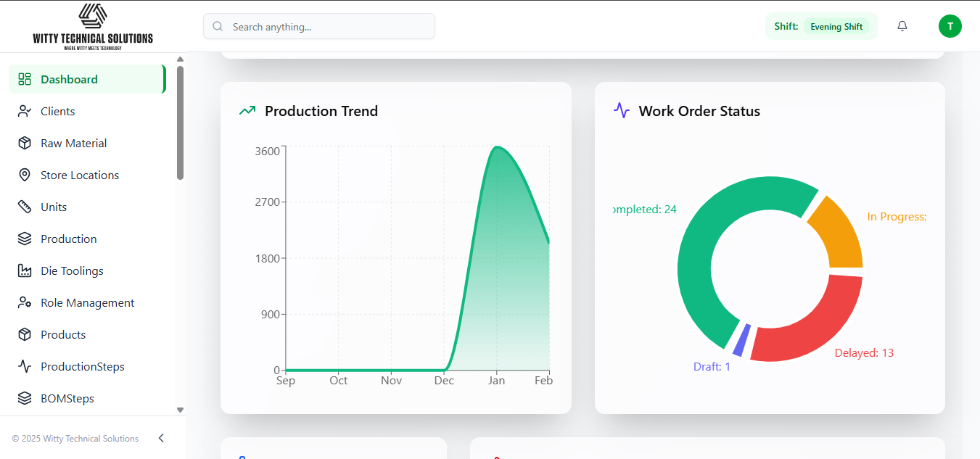Click inside the Search anything field
The width and height of the screenshot is (980, 459).
click(319, 26)
